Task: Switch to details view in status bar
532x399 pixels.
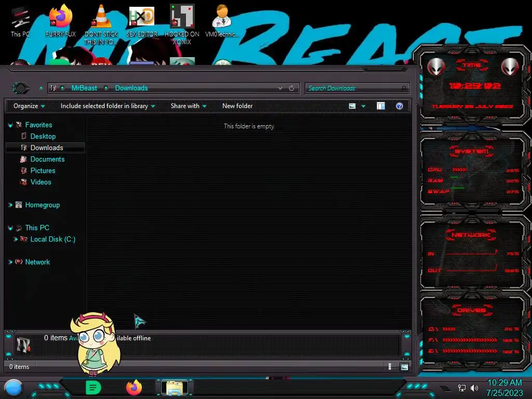Action: [x=390, y=367]
